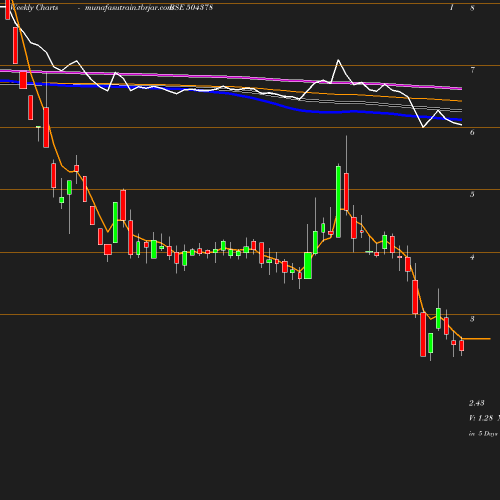Screen dimensions: 500x500
Task: Click the tallest green candlestick near price 5
Action: [338, 202]
